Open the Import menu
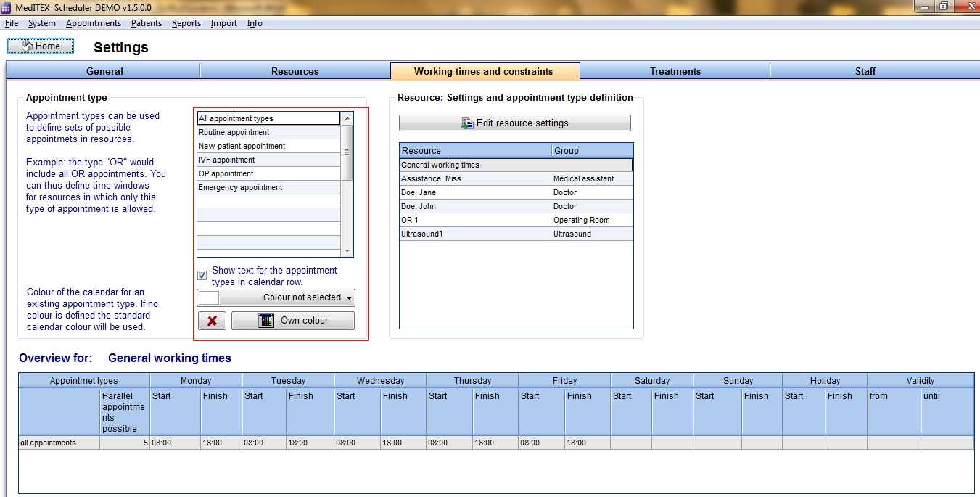 (x=224, y=23)
